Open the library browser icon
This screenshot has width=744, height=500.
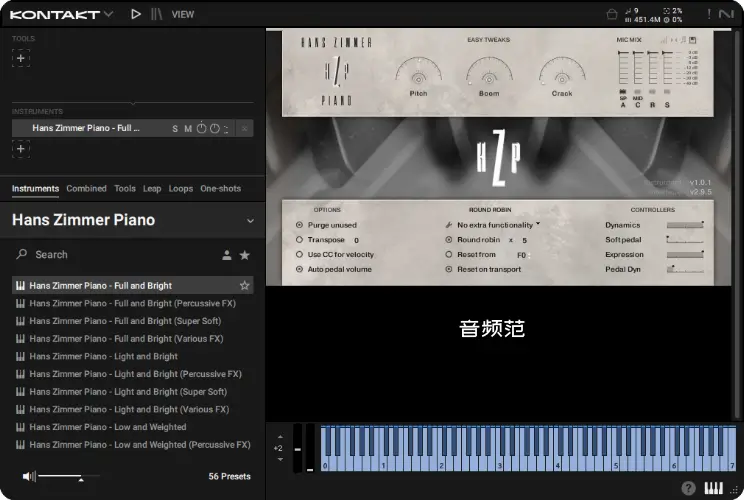(x=157, y=14)
